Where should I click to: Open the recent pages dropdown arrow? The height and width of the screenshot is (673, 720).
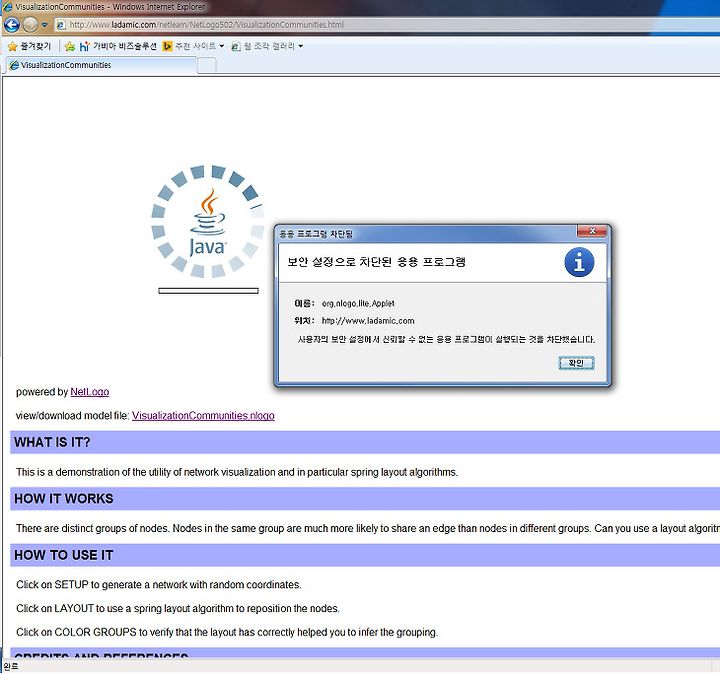tap(45, 25)
